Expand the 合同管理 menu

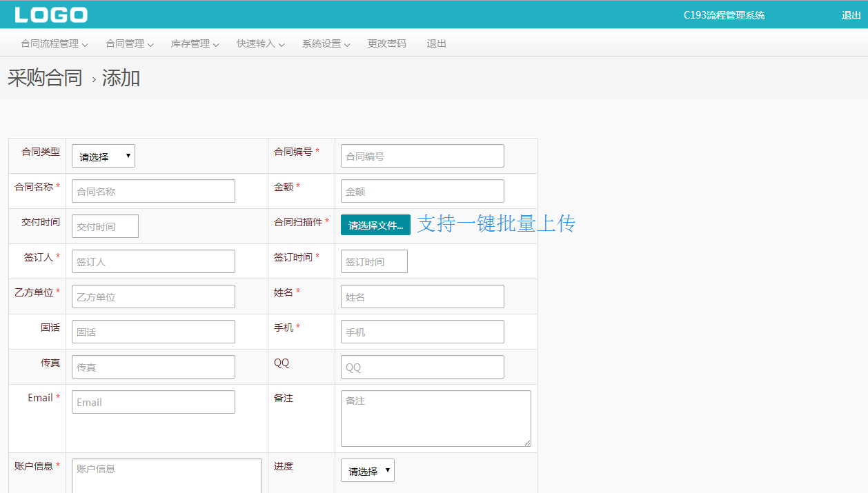[x=129, y=43]
